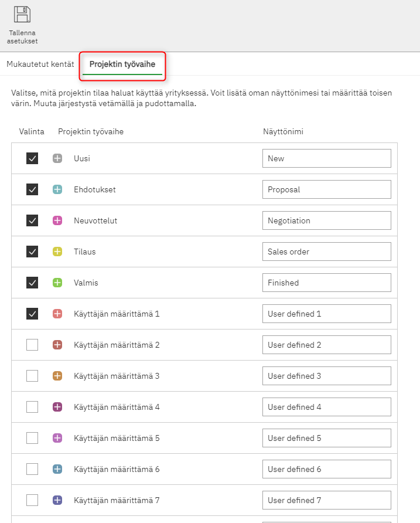Select the Projektin työvaihe tab
Viewport: 420px width, 523px height.
(x=122, y=64)
